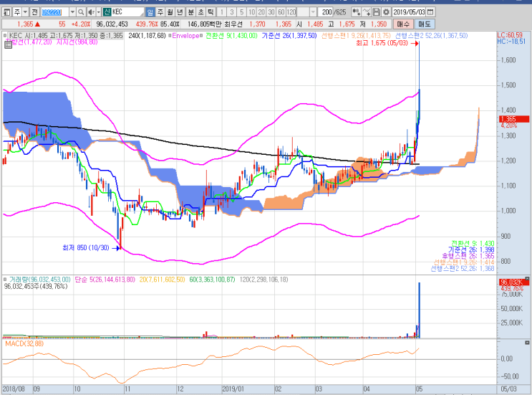Click the stock code input field
532x395 pixels.
pyautogui.click(x=55, y=12)
